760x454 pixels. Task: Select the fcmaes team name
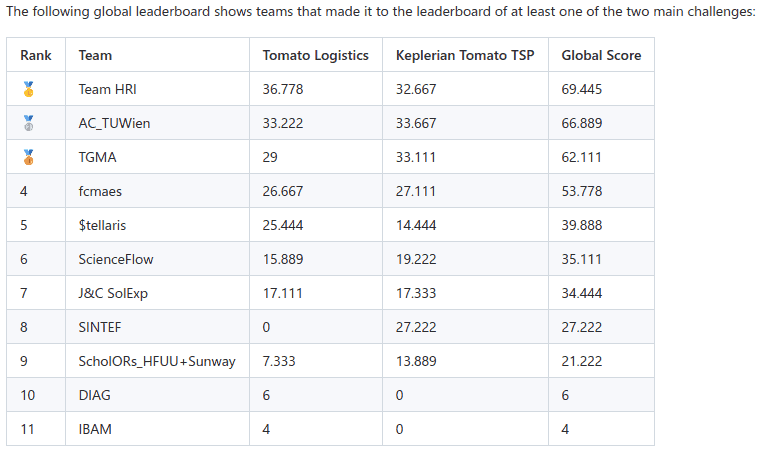click(100, 191)
